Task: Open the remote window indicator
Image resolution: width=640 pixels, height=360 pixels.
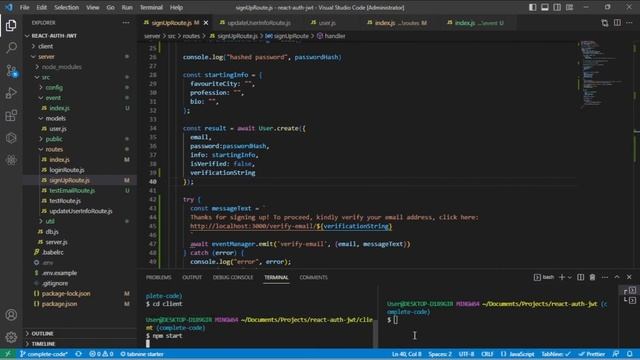Action: tap(8, 354)
